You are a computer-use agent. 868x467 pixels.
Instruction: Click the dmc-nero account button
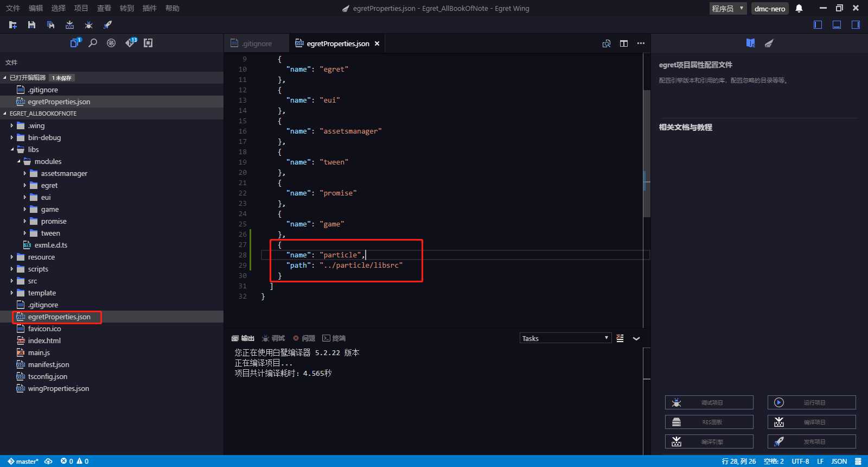[770, 8]
